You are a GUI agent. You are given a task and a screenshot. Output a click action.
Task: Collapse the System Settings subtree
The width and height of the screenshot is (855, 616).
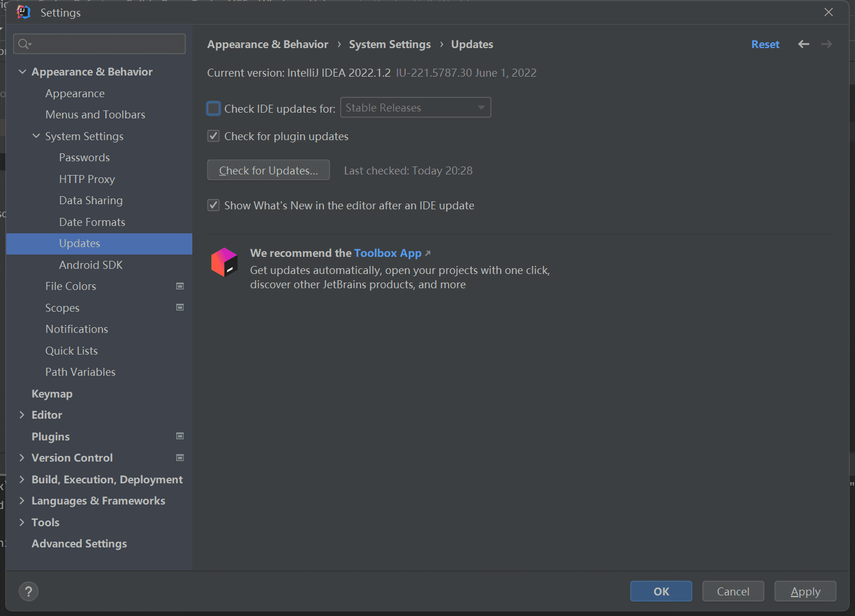(x=36, y=136)
